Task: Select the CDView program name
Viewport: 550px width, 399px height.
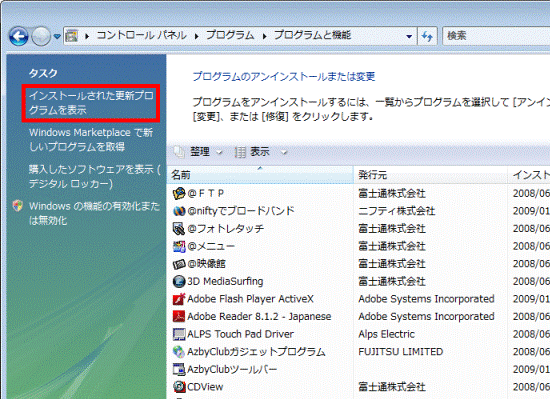Action: [205, 387]
